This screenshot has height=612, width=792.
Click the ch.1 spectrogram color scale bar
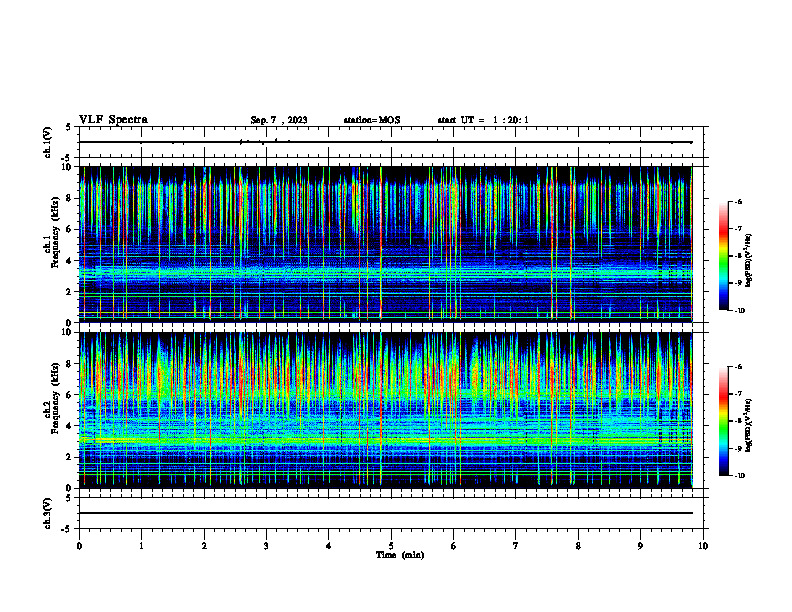tap(723, 256)
